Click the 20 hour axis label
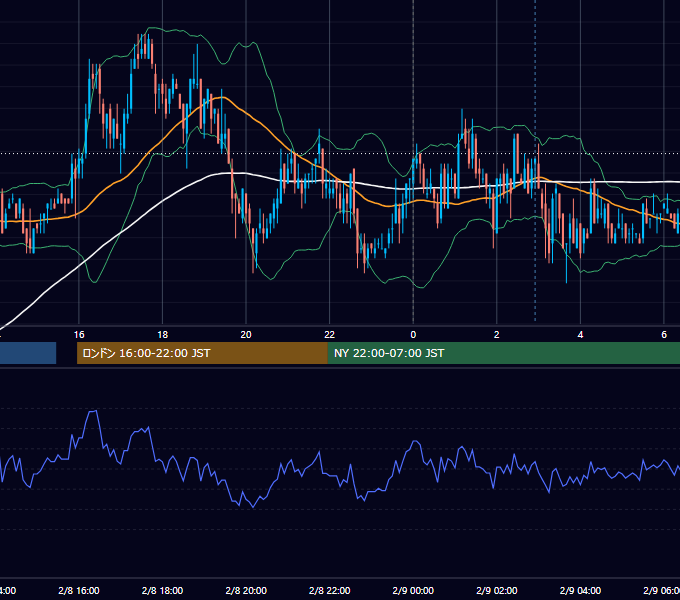This screenshot has width=680, height=600. 246,335
